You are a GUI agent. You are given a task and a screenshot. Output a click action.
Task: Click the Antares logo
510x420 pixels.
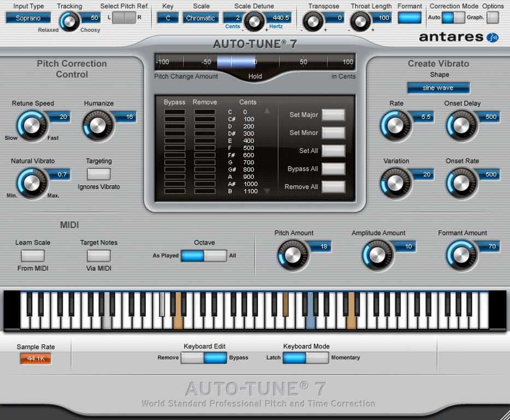459,37
